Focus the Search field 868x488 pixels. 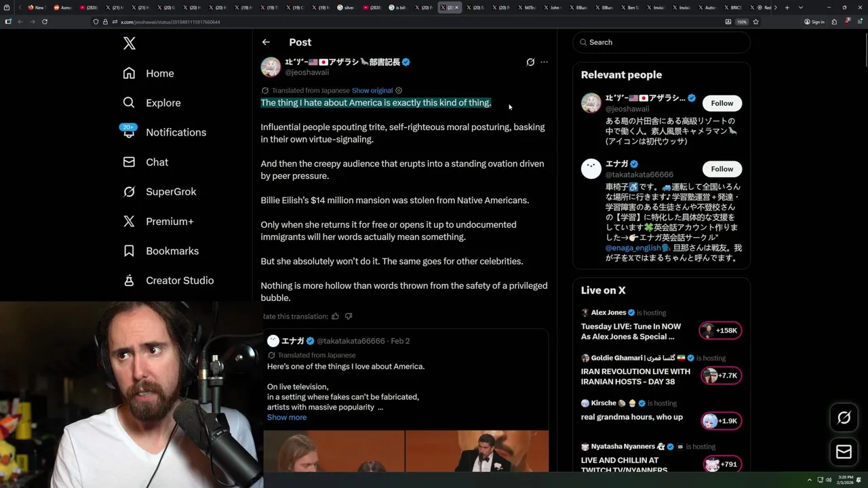pyautogui.click(x=661, y=42)
